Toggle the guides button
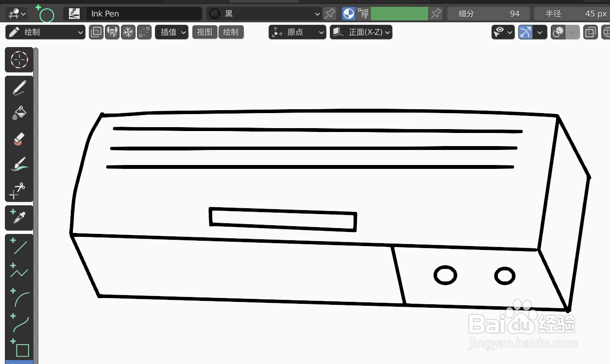 point(525,33)
